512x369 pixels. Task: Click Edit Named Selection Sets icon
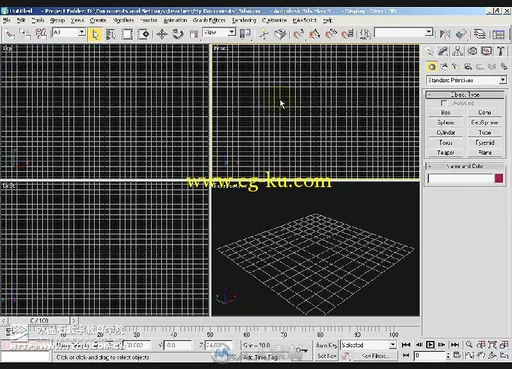pos(366,34)
